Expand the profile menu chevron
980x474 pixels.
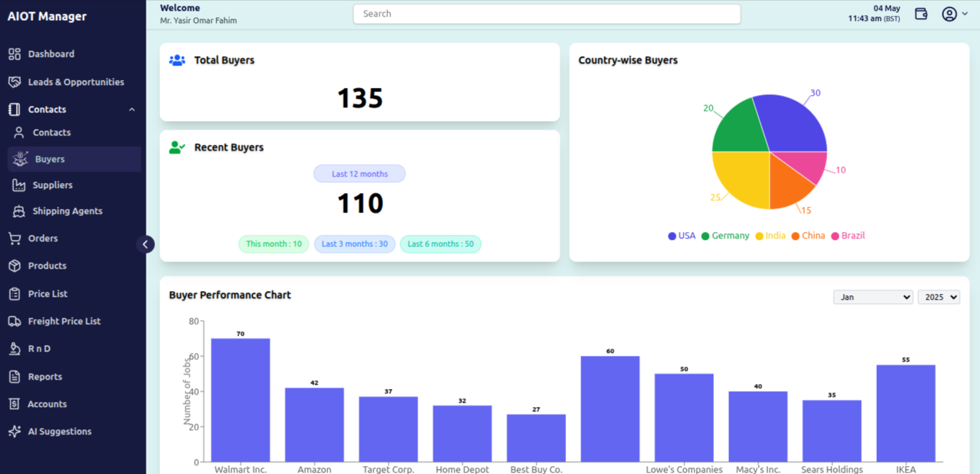click(x=965, y=14)
